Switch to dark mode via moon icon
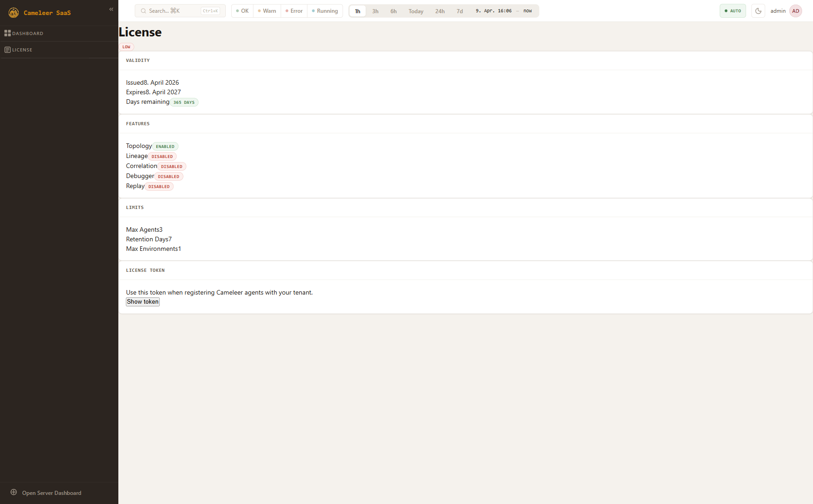Image resolution: width=813 pixels, height=504 pixels. tap(758, 11)
